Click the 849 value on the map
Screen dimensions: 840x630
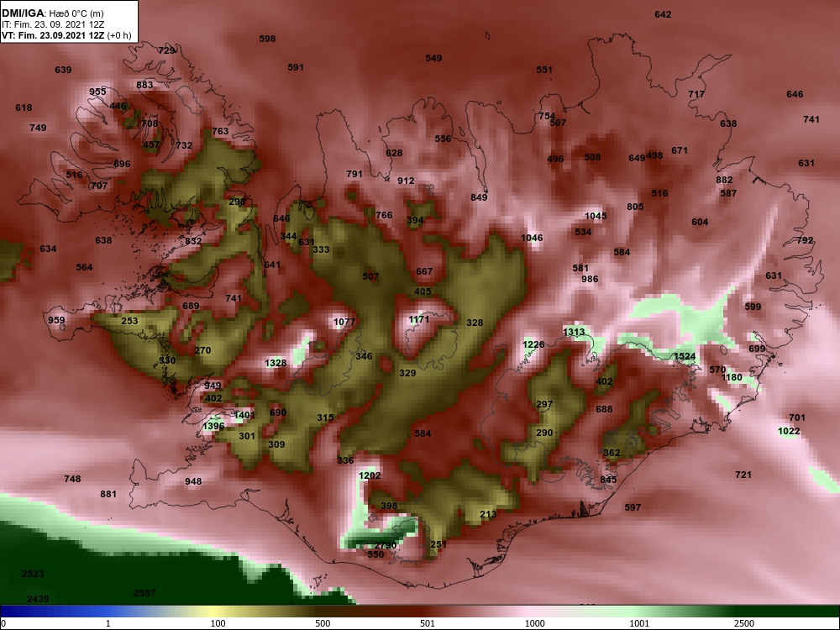[x=479, y=197]
